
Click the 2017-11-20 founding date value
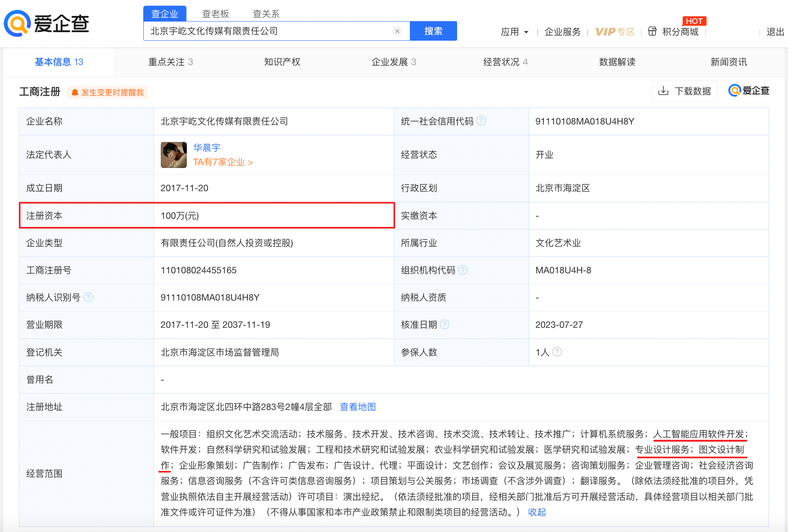pos(184,188)
